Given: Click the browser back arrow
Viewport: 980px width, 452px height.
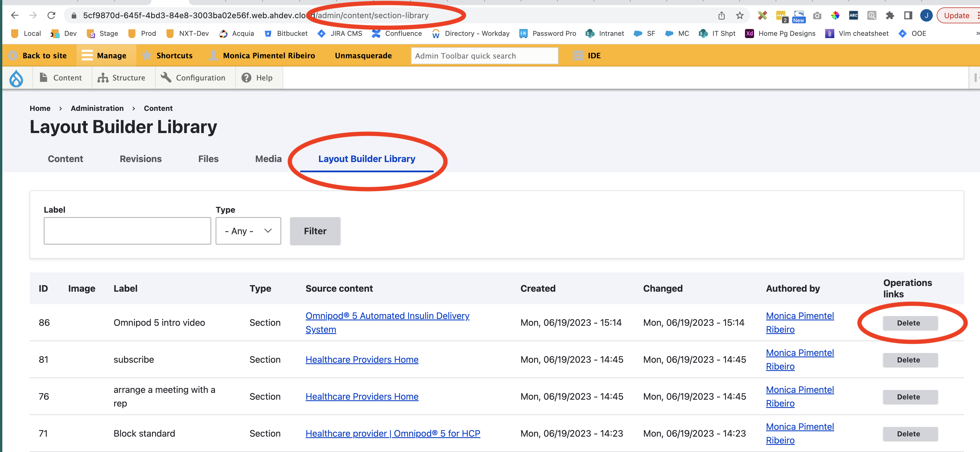Looking at the screenshot, I should 15,15.
